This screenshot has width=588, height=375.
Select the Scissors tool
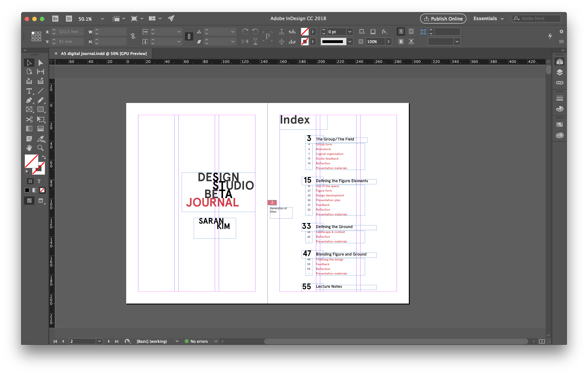pos(29,119)
